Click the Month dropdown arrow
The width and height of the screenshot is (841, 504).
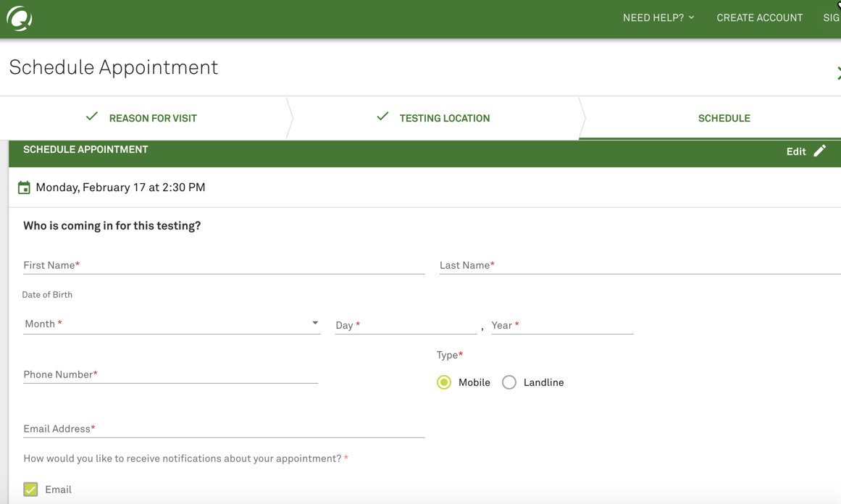tap(315, 323)
